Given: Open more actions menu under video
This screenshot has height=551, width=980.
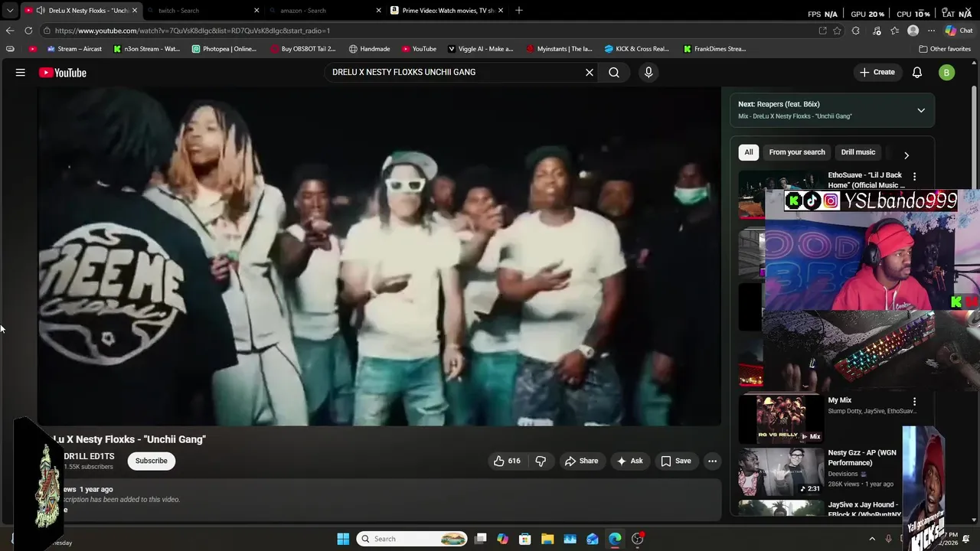Looking at the screenshot, I should (712, 461).
